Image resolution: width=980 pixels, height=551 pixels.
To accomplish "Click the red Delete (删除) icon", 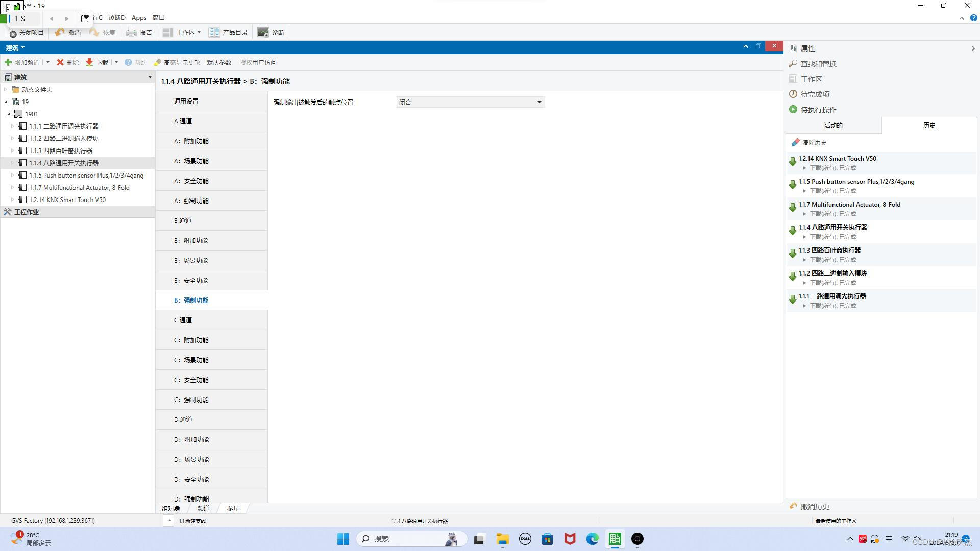I will (x=60, y=63).
